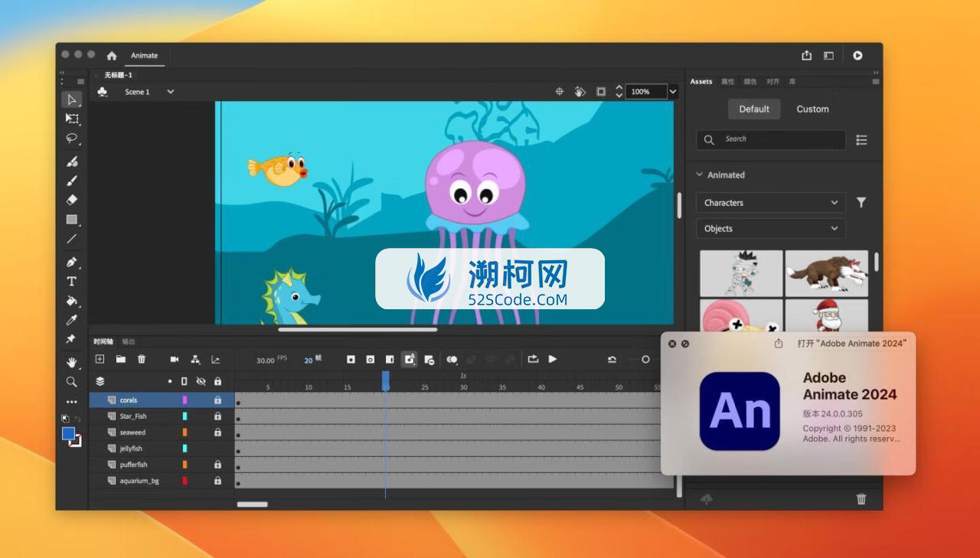Image resolution: width=980 pixels, height=558 pixels.
Task: Click the rotate stage hand icon
Action: coord(580,91)
